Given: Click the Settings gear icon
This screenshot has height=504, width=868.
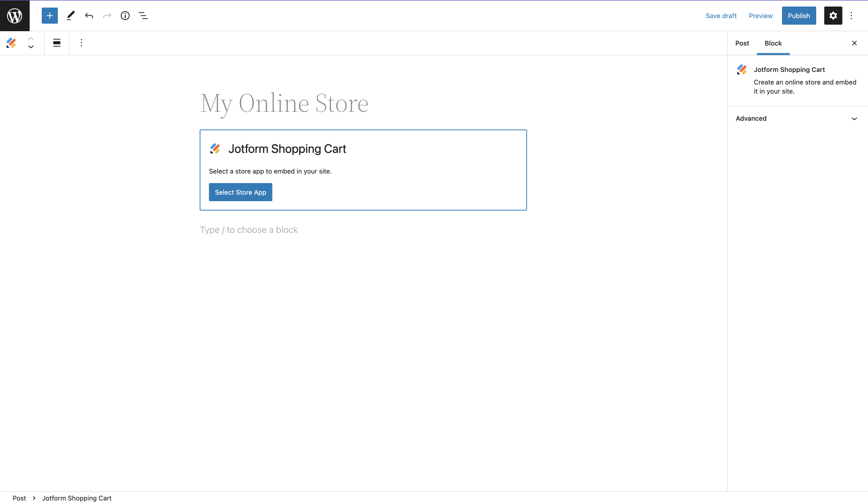Looking at the screenshot, I should (x=833, y=15).
